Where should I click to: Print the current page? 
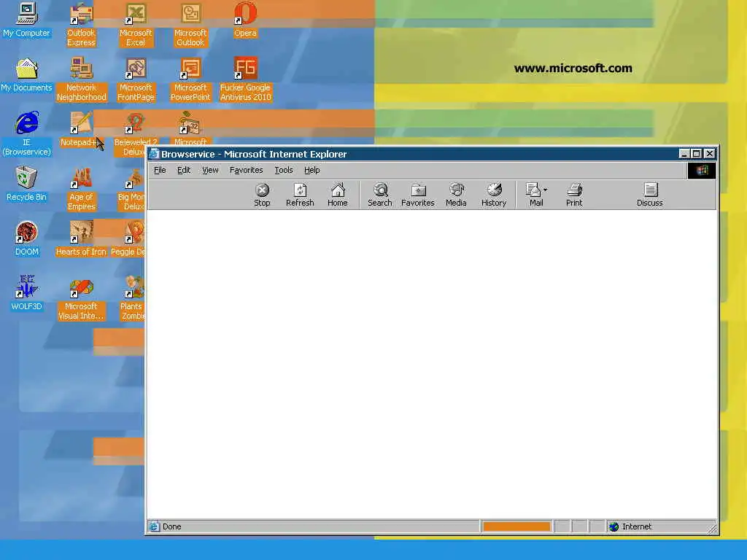point(574,195)
